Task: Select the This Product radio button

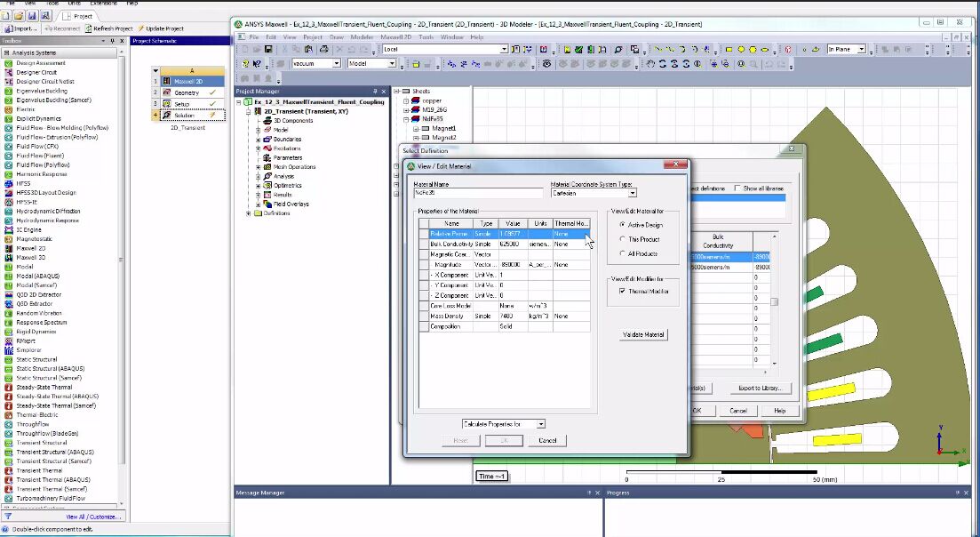Action: (x=622, y=239)
